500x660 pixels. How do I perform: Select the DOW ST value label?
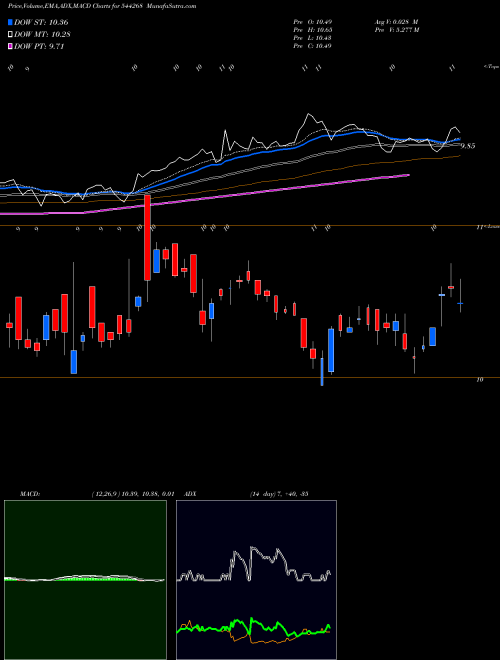point(41,22)
